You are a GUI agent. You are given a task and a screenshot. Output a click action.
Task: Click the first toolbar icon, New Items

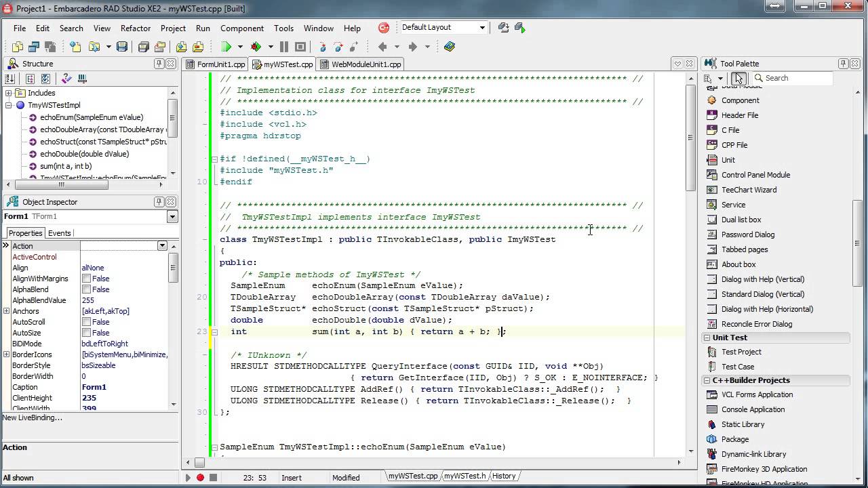click(x=18, y=47)
